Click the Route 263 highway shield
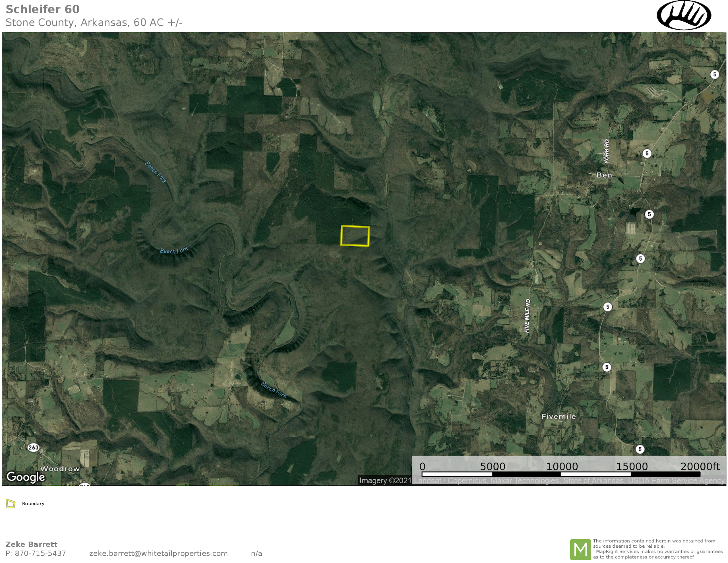The image size is (728, 563). (x=33, y=447)
